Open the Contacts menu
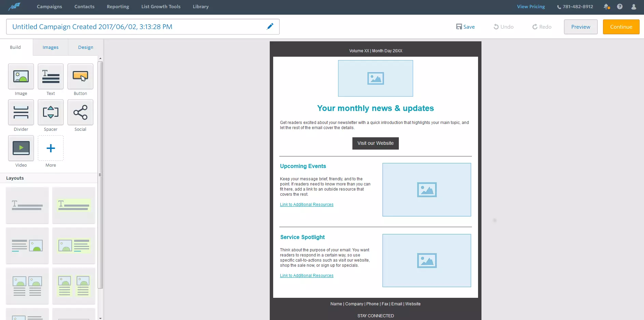This screenshot has width=644, height=320. (84, 6)
